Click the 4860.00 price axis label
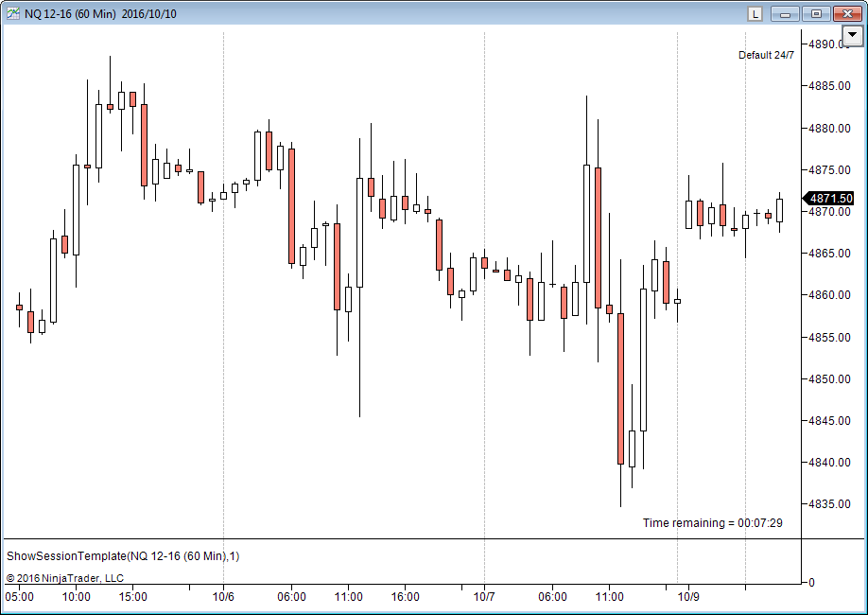 tap(829, 295)
